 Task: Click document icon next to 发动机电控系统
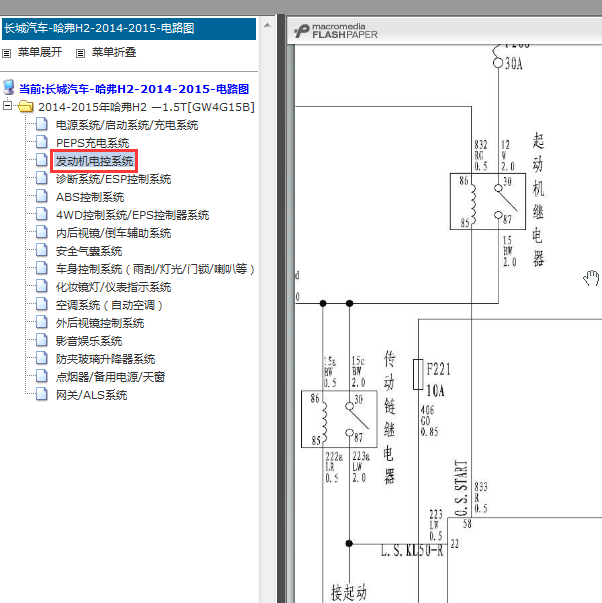42,160
